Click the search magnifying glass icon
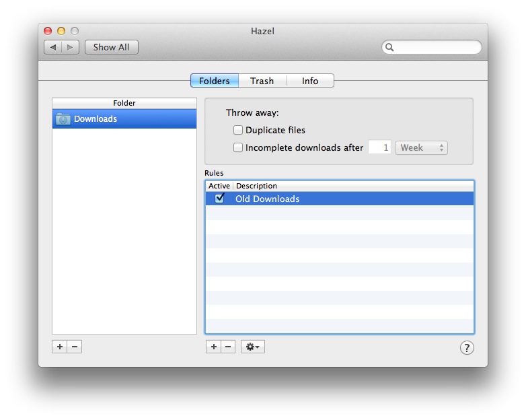 point(390,47)
